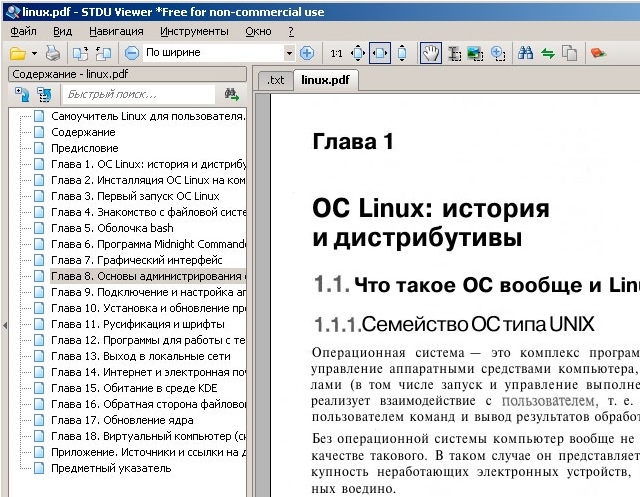Click the zoom out minus icon

pos(130,53)
